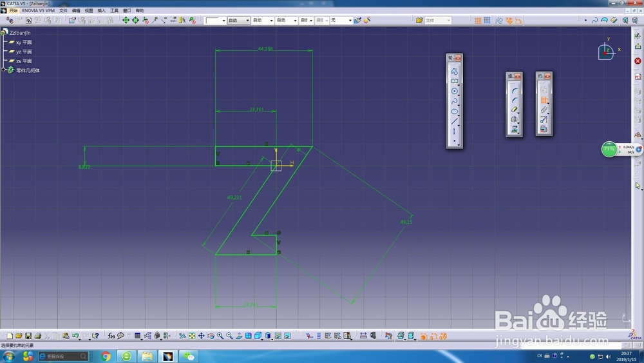Toggle Geometrical Constraints mode

click(x=509, y=20)
